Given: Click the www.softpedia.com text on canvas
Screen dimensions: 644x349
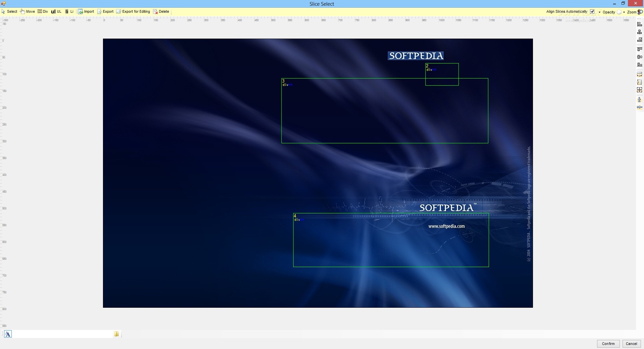Looking at the screenshot, I should click(446, 226).
